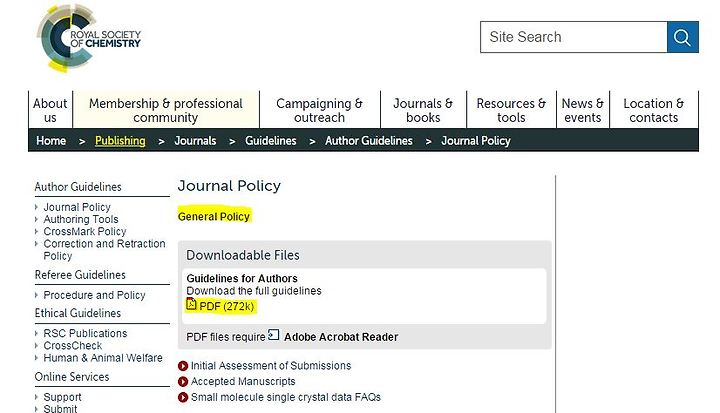Click the Author Guidelines breadcrumb link
The height and width of the screenshot is (413, 720).
(369, 141)
